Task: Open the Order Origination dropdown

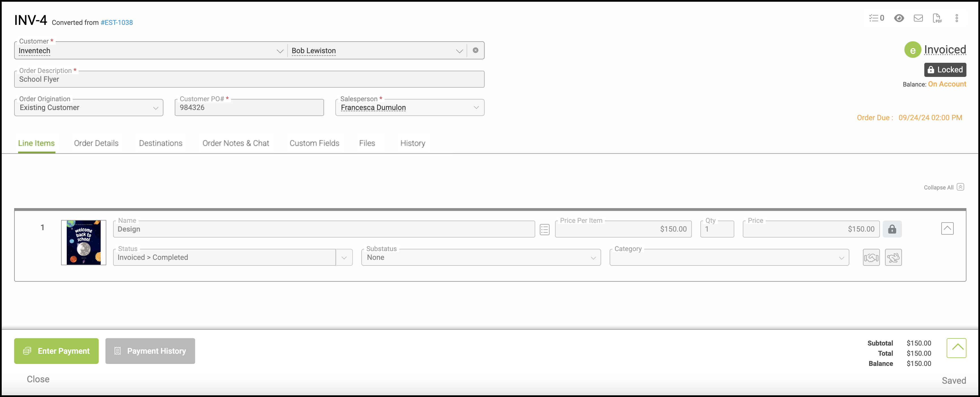Action: point(155,108)
